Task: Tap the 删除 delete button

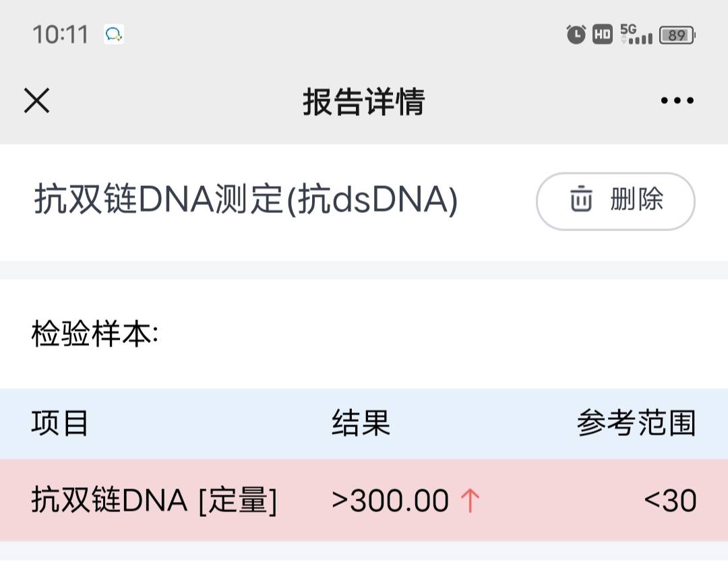Action: pyautogui.click(x=615, y=201)
